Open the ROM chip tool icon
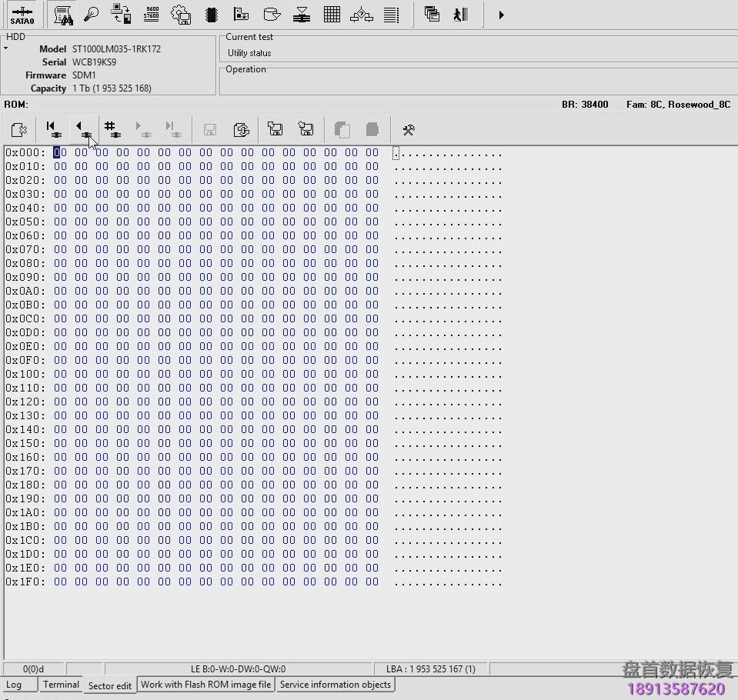The width and height of the screenshot is (738, 700). click(x=211, y=15)
